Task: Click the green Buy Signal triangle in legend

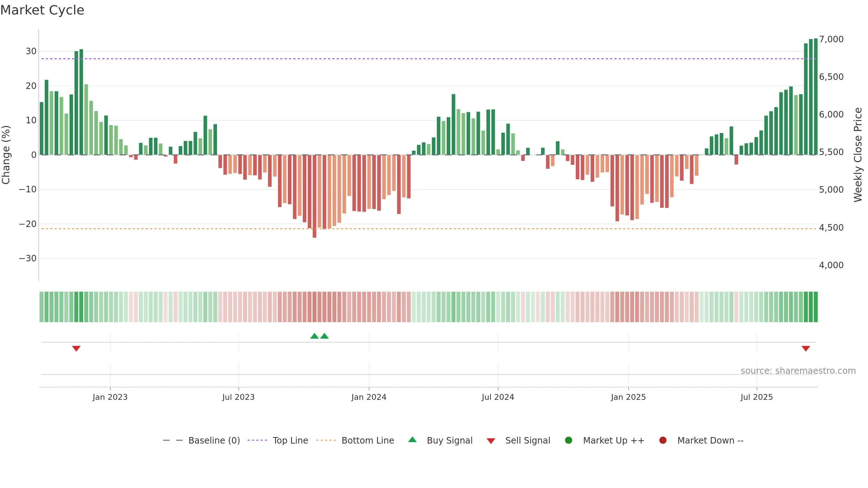Action: point(412,440)
